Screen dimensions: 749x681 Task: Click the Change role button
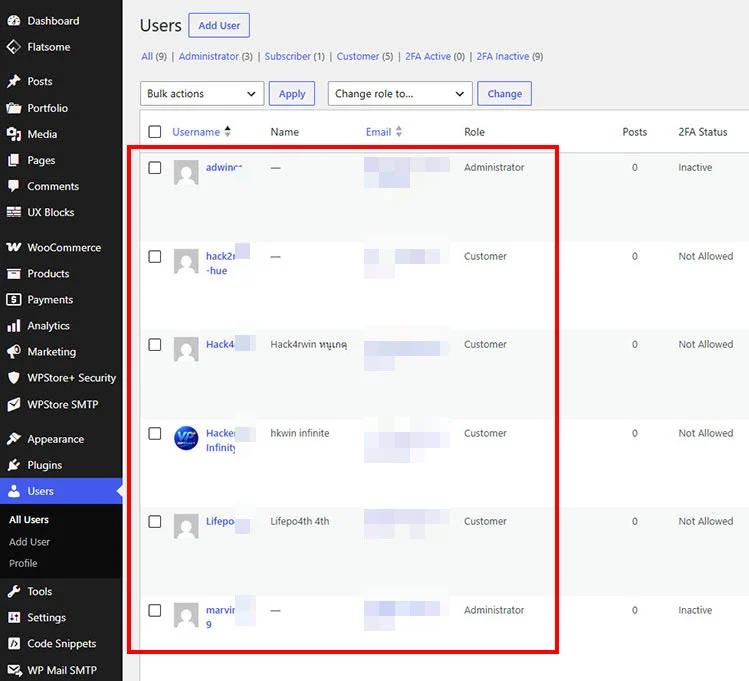pyautogui.click(x=504, y=94)
